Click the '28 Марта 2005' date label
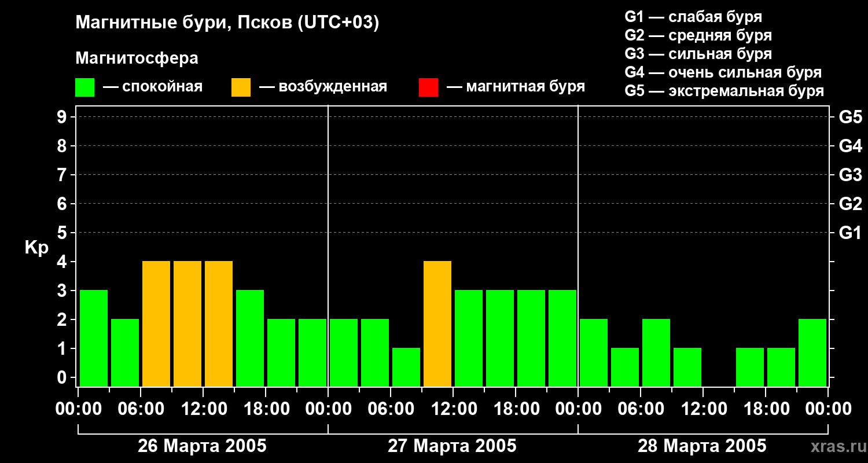 (702, 446)
